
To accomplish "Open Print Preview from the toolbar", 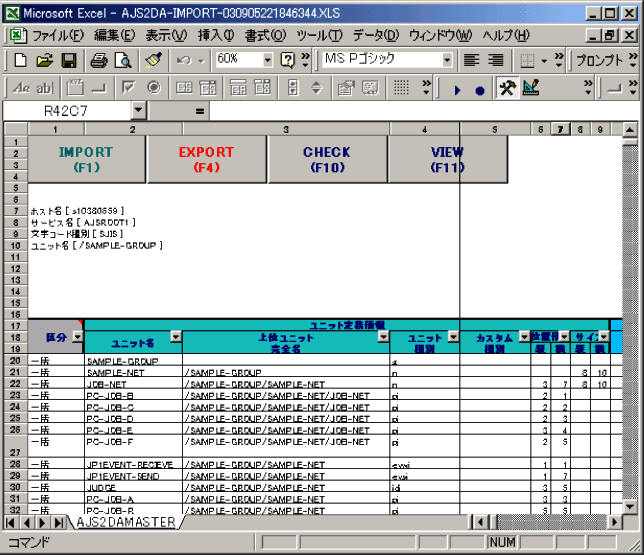I will tap(122, 61).
